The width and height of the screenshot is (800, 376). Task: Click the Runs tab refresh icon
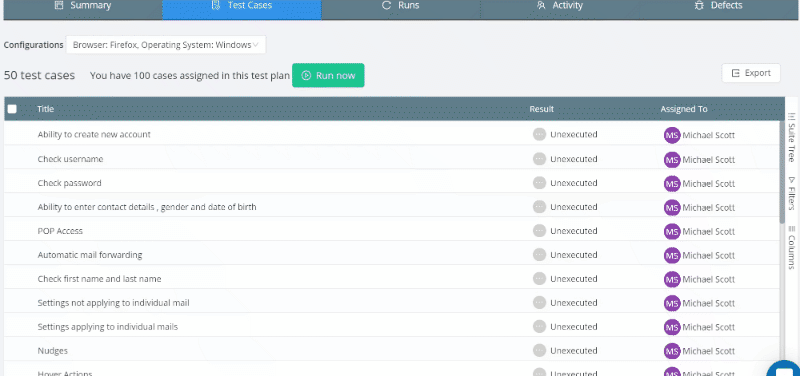click(387, 6)
